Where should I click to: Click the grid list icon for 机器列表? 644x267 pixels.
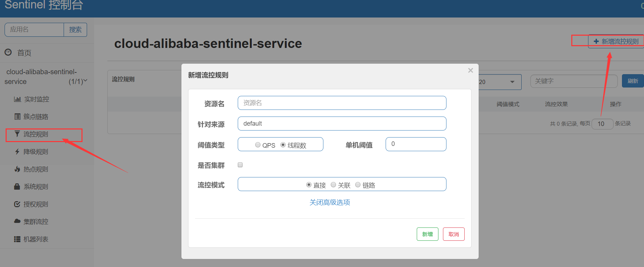(x=17, y=239)
